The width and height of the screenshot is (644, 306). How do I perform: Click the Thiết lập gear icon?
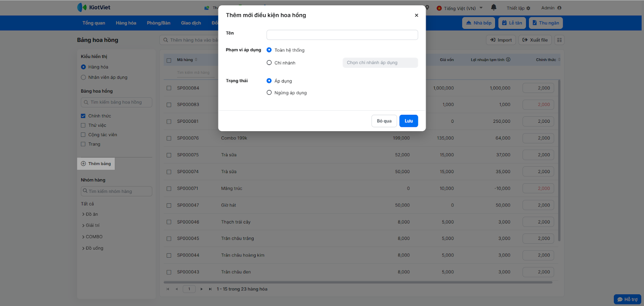(528, 8)
